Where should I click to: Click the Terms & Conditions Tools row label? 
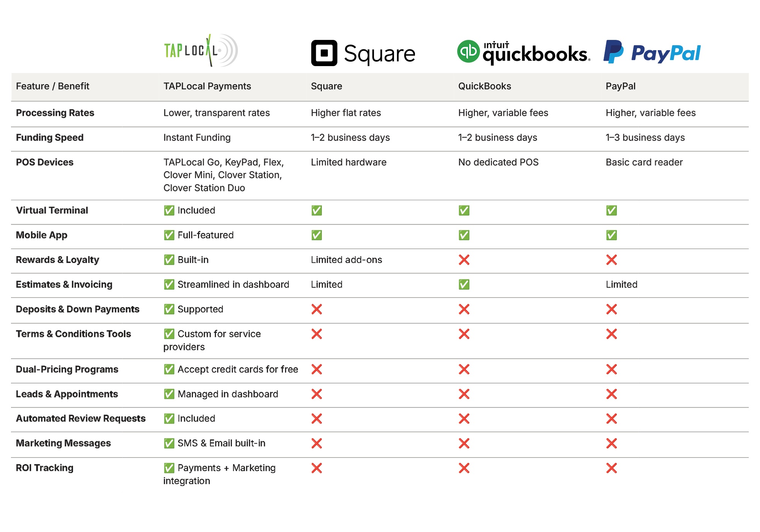click(x=73, y=334)
